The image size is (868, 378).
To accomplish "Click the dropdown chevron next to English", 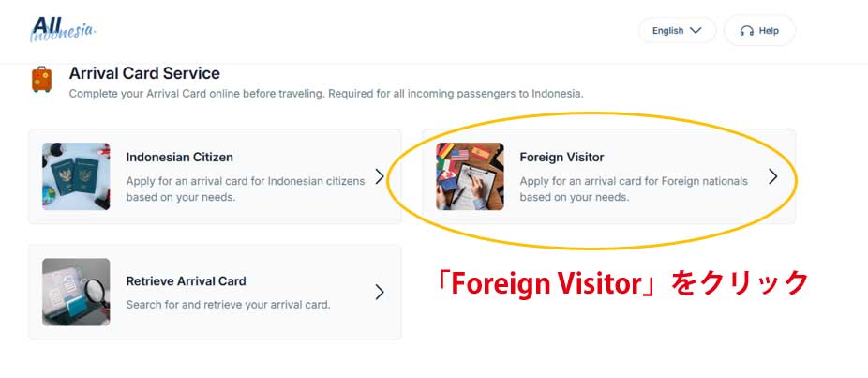I will pyautogui.click(x=696, y=31).
